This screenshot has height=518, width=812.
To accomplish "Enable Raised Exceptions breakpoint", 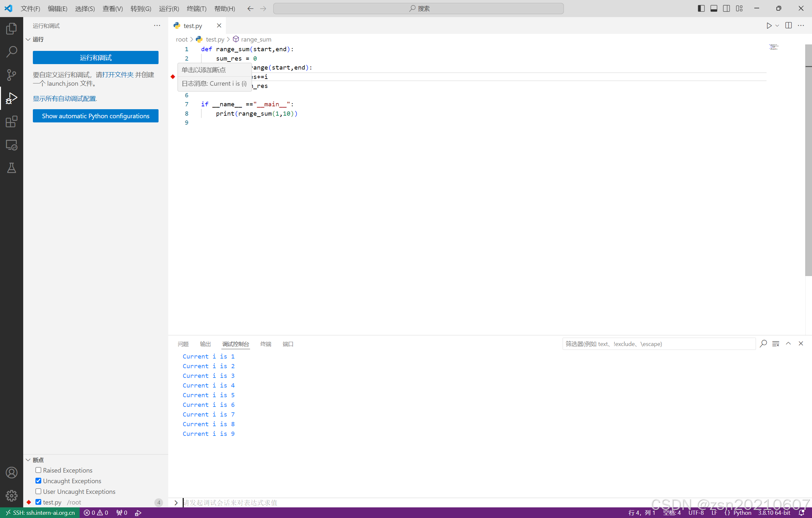I will pyautogui.click(x=38, y=470).
